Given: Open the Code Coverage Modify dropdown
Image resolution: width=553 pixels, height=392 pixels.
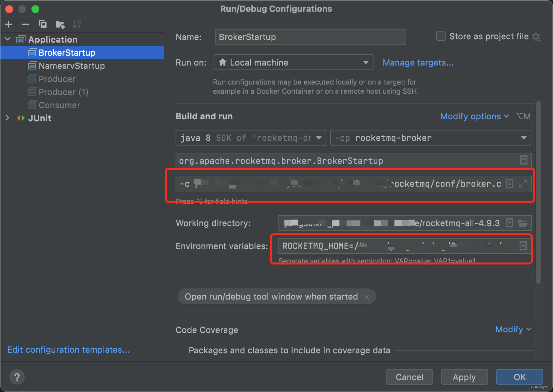Looking at the screenshot, I should (x=513, y=329).
